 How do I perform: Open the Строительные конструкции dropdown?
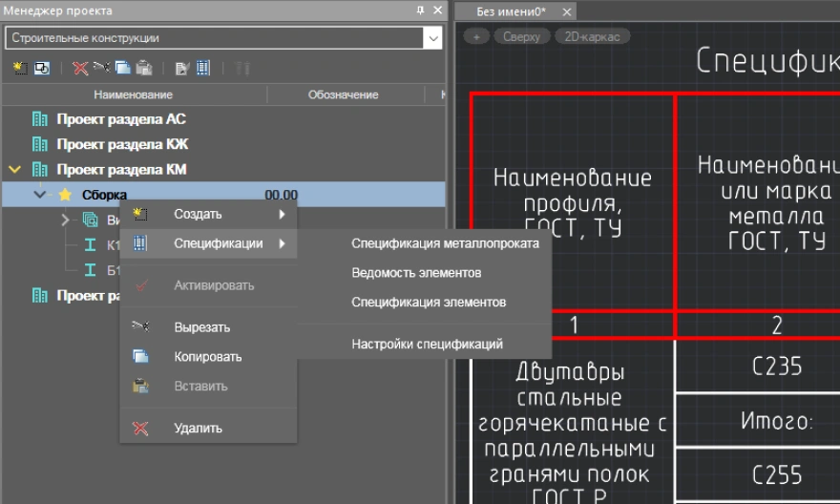(x=434, y=38)
